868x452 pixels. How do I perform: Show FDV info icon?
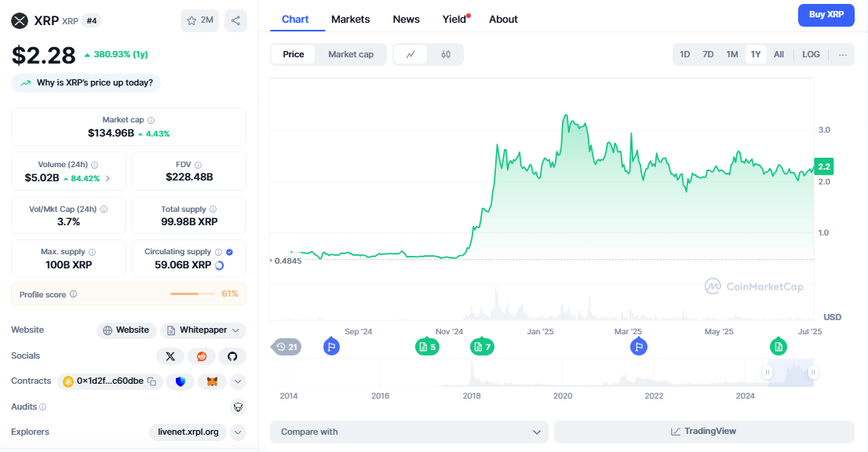point(199,165)
